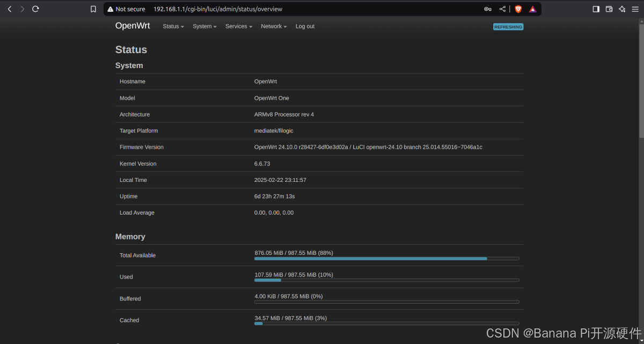644x344 pixels.
Task: Toggle the browser sidebar panel icon
Action: [x=596, y=9]
